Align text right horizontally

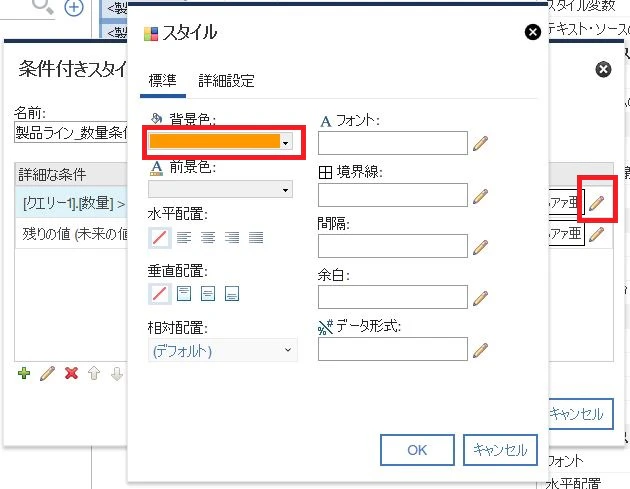click(232, 237)
